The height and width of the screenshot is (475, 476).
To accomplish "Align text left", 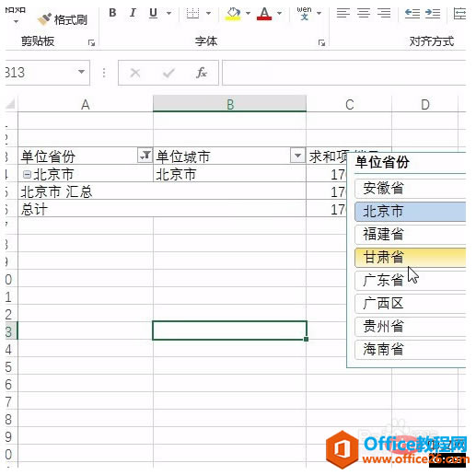I will (x=343, y=13).
